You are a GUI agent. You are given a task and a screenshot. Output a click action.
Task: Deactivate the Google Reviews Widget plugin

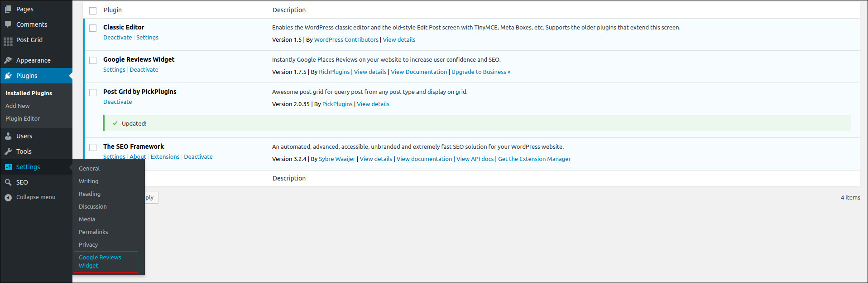(x=144, y=70)
